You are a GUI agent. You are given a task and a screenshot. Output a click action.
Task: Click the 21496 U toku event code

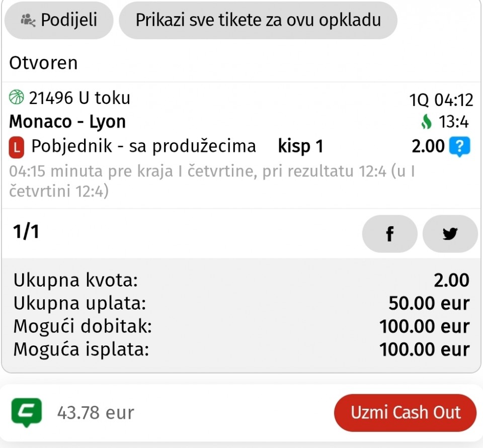point(79,98)
